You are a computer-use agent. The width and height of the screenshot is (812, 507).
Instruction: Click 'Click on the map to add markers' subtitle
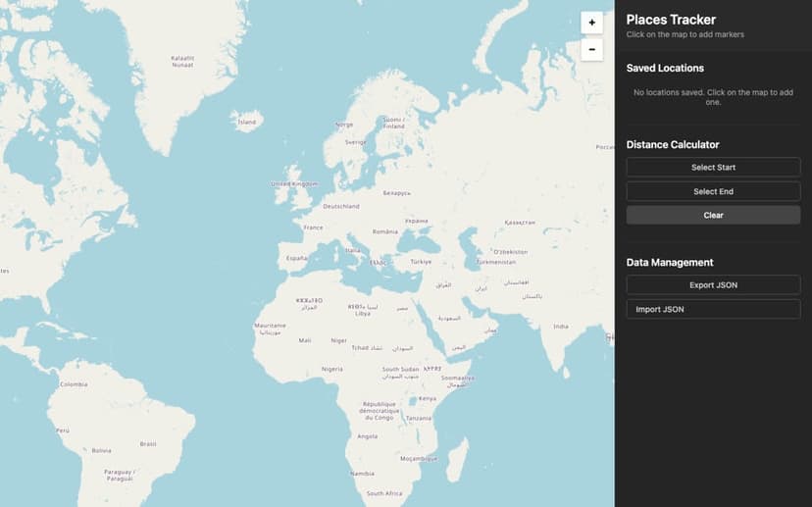[685, 34]
